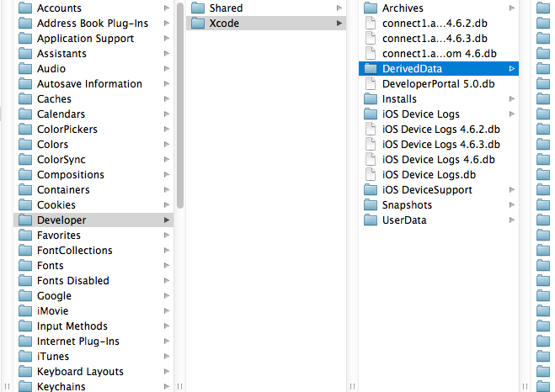
Task: Click the Calendars folder icon
Action: (x=25, y=114)
